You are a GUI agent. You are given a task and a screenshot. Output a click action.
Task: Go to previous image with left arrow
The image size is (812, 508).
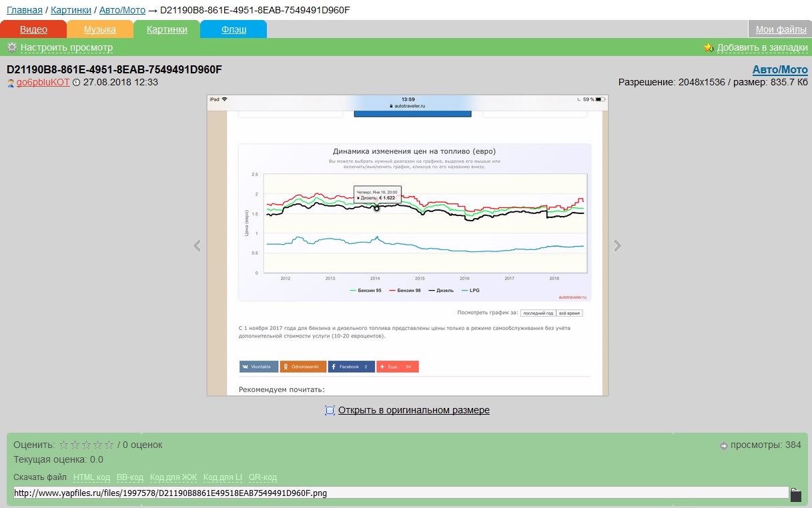(x=197, y=245)
